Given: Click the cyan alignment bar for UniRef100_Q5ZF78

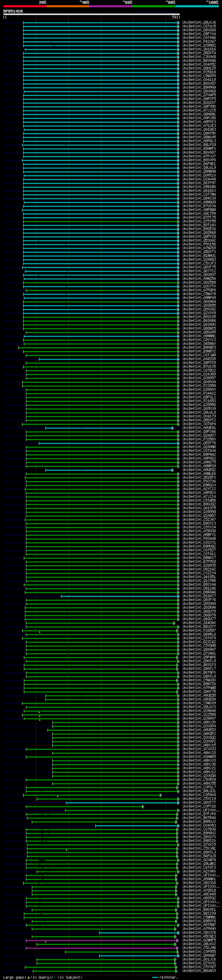Looking at the screenshot, I should tap(109, 444).
